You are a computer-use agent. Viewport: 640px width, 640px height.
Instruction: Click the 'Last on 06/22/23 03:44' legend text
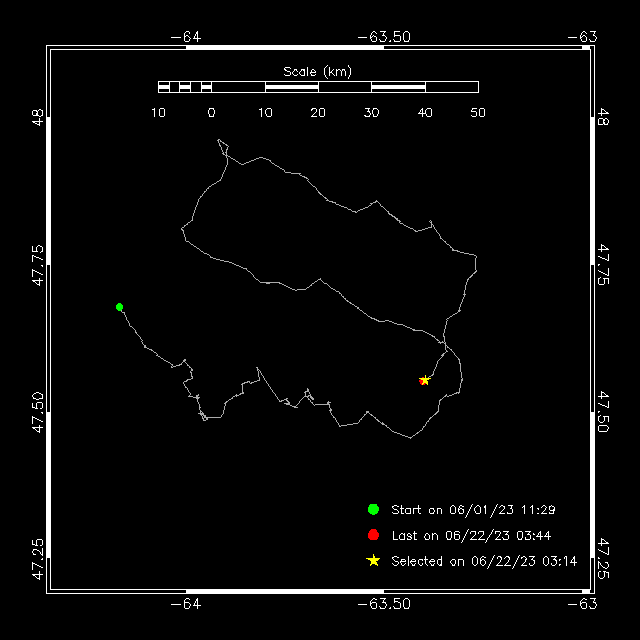[471, 536]
